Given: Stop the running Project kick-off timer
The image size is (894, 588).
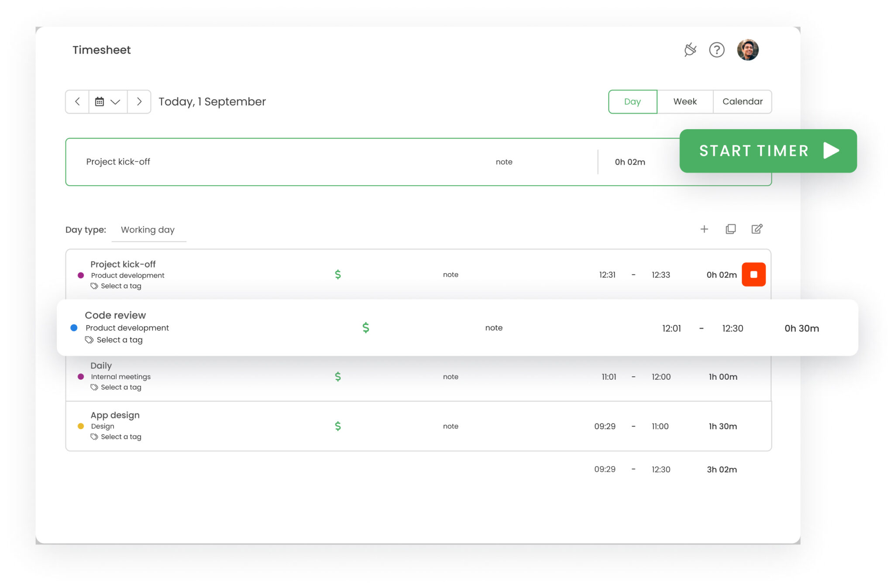Looking at the screenshot, I should coord(753,274).
